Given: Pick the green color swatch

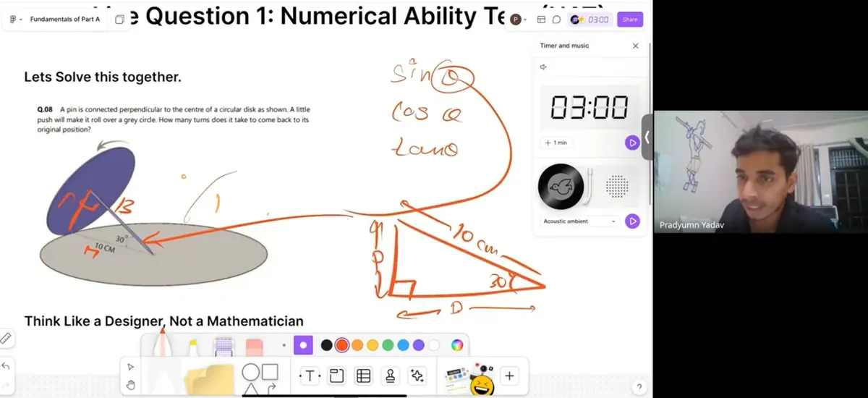Looking at the screenshot, I should click(388, 345).
